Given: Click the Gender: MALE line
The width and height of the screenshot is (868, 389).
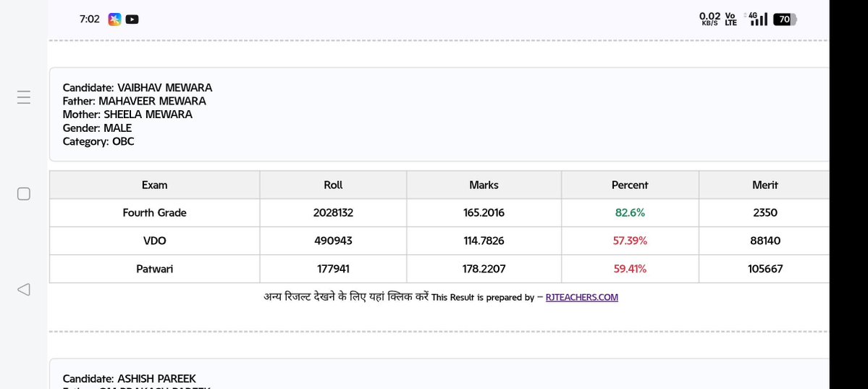Looking at the screenshot, I should (97, 128).
